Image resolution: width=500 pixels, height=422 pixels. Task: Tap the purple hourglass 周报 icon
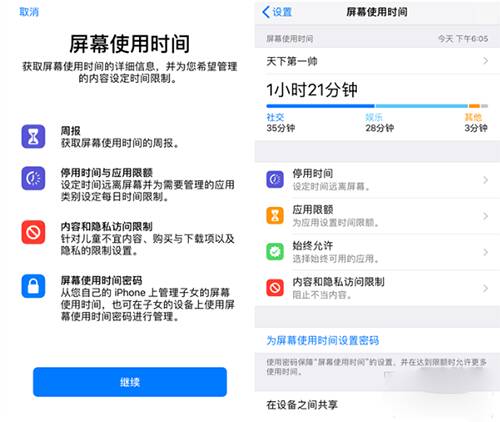[x=33, y=136]
